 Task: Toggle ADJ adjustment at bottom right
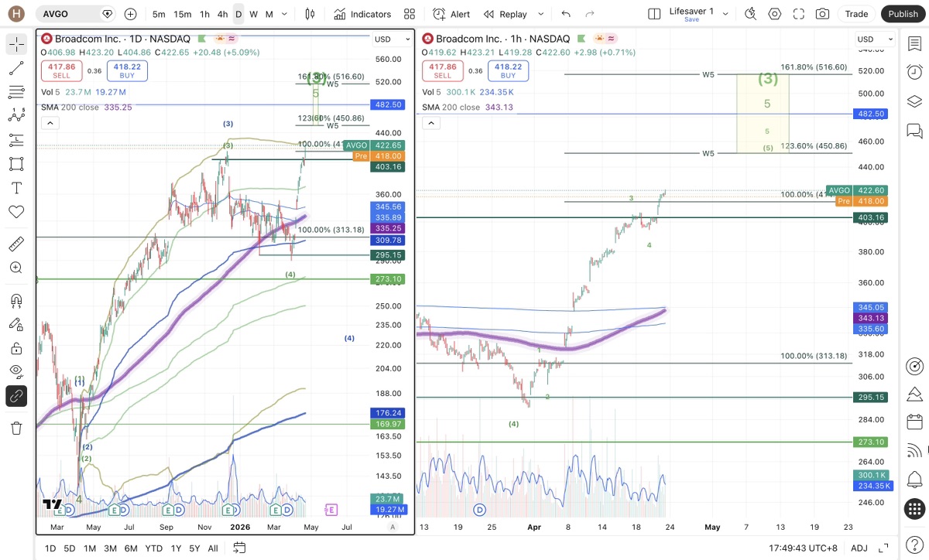point(859,548)
